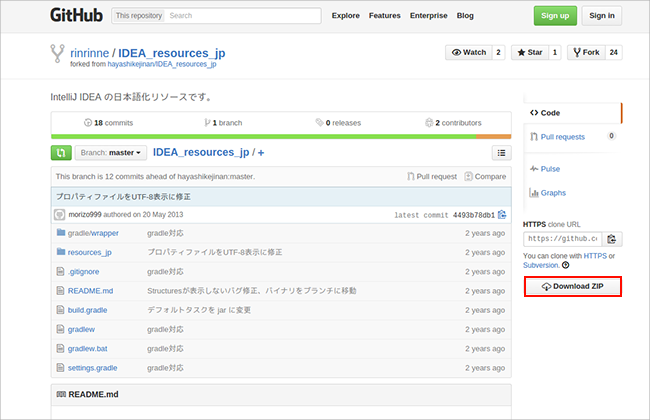View the 18 commits link
Screen dimensions: 650x420
pos(109,123)
